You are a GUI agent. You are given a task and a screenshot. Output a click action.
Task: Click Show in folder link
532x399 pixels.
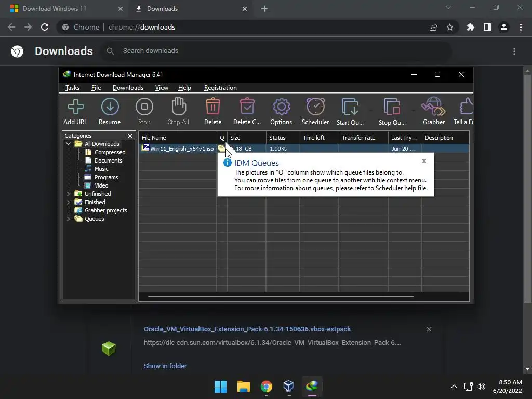[x=165, y=366]
